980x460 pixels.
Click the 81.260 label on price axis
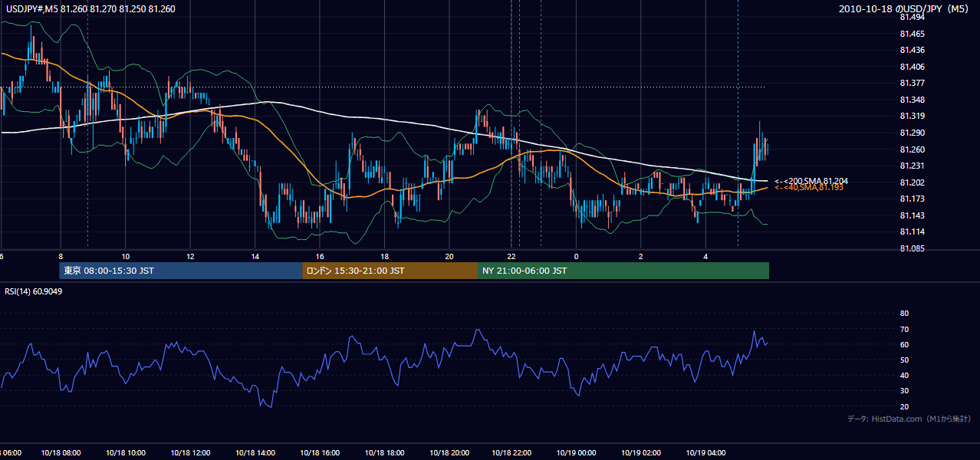(x=912, y=149)
